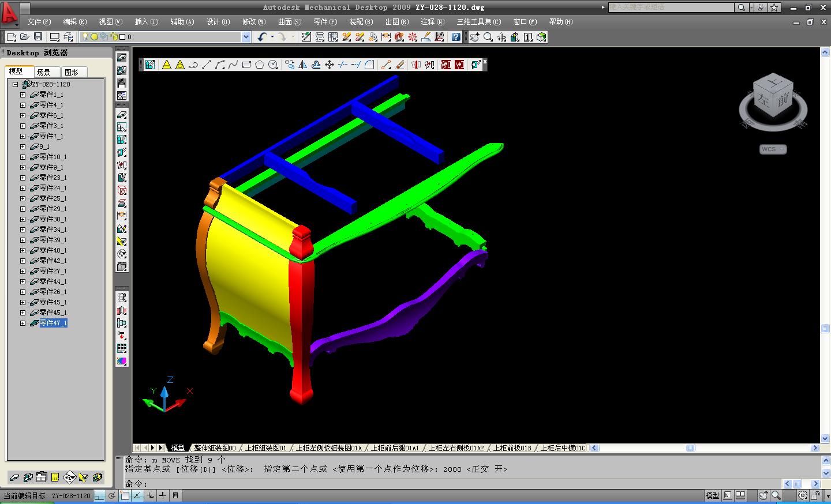
Task: Click the Redo arrow button
Action: pyautogui.click(x=282, y=37)
